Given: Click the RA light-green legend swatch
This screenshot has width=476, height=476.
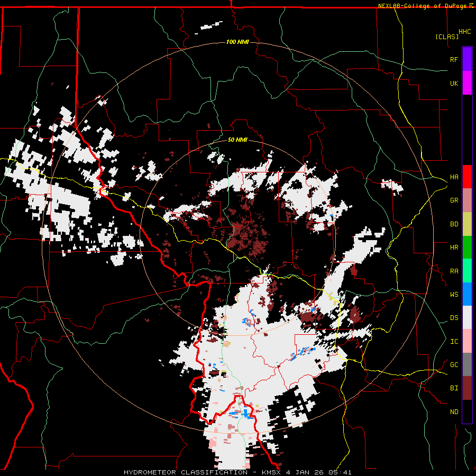Looking at the screenshot, I should [x=467, y=271].
